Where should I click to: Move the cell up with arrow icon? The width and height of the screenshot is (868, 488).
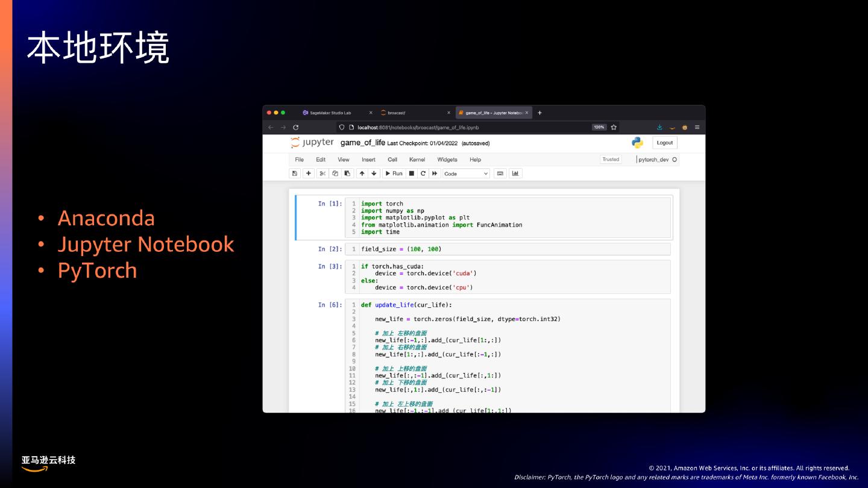point(362,174)
